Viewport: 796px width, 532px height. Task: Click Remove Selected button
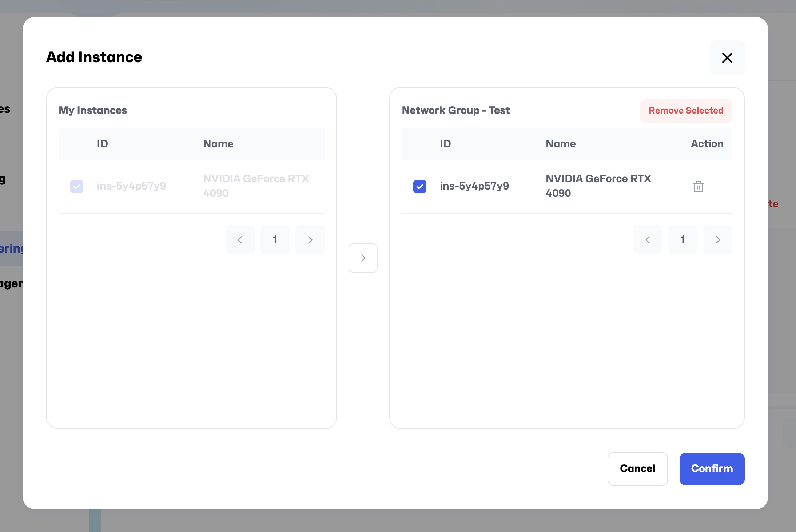click(686, 111)
